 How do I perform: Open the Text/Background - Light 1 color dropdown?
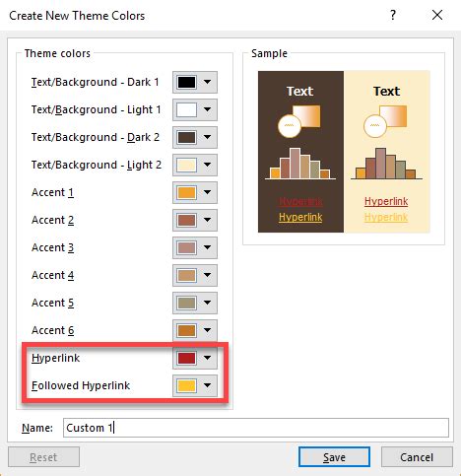point(195,109)
